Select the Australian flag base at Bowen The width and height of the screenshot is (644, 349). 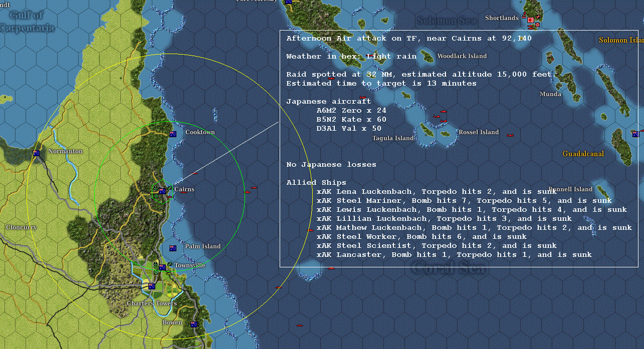coord(194,324)
